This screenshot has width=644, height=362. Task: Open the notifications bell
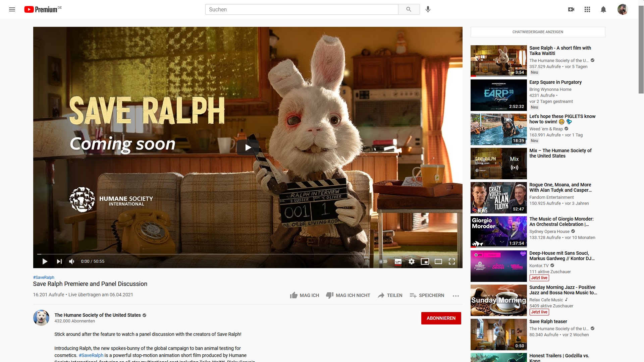click(603, 9)
